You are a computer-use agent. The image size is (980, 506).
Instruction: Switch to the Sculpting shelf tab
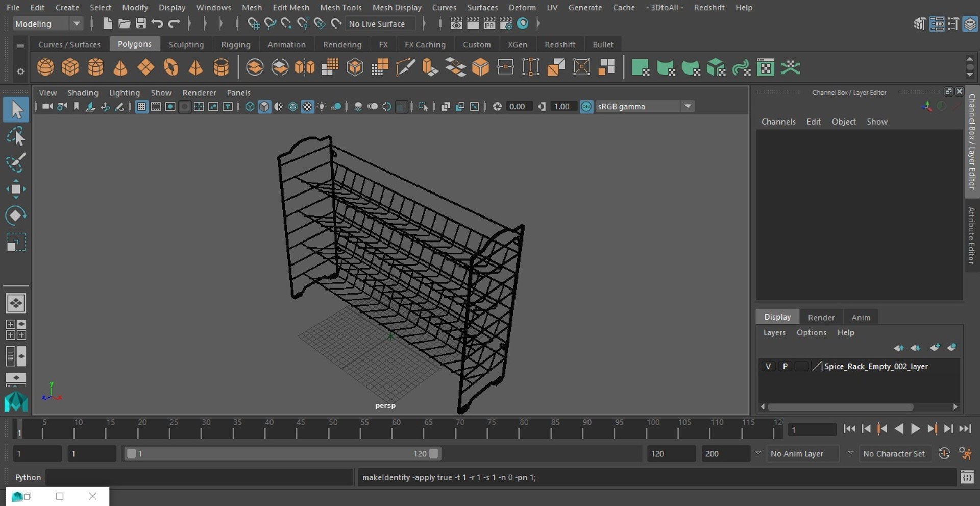click(x=186, y=44)
